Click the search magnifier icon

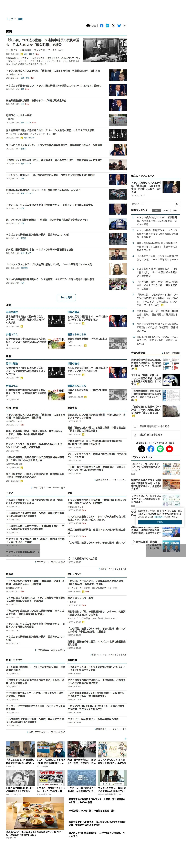pos(177,204)
